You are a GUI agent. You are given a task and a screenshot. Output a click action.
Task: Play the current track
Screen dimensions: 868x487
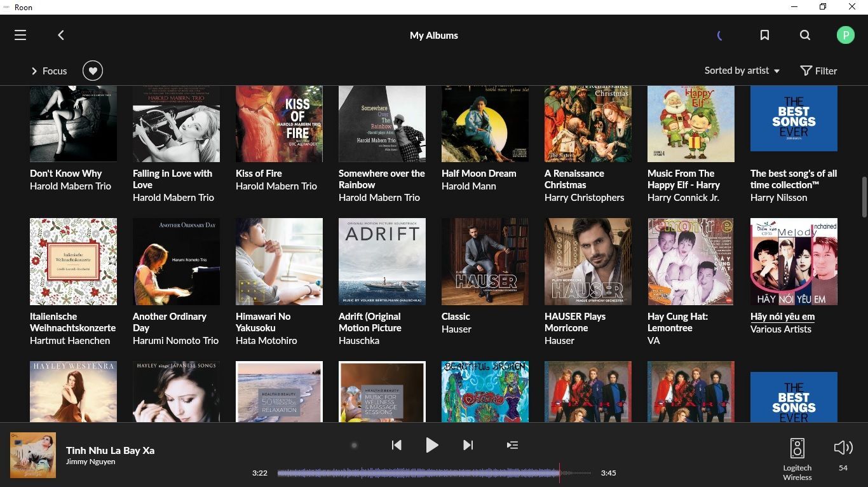(x=432, y=445)
